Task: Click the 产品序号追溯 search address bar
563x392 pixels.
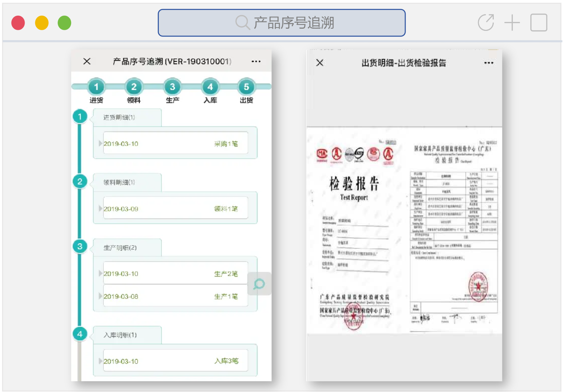Action: [282, 23]
